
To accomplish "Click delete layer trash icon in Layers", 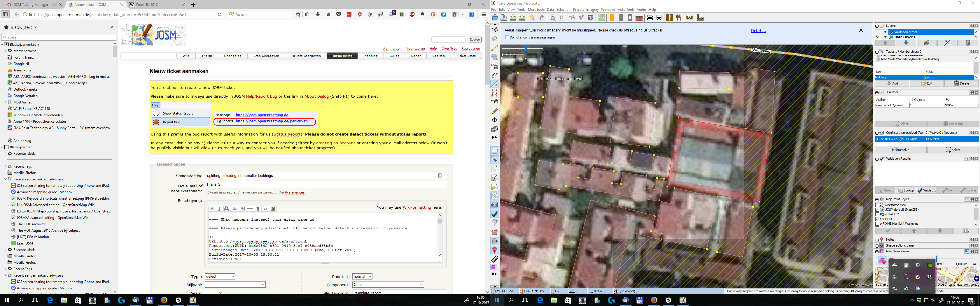I will pos(968,43).
